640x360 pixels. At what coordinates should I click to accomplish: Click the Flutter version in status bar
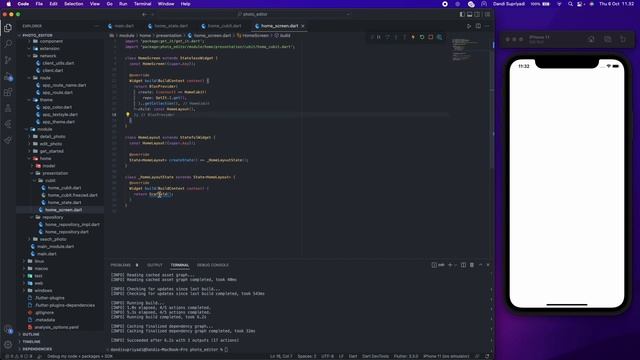[x=406, y=356]
